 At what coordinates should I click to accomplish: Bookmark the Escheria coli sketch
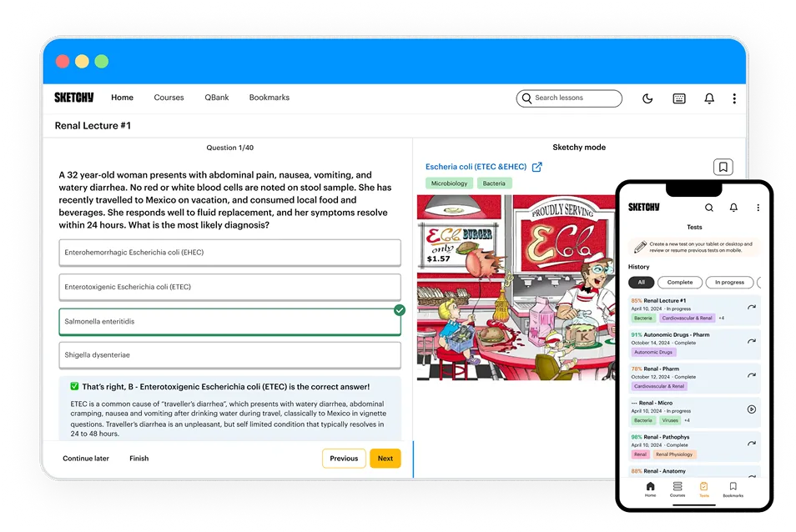point(723,167)
